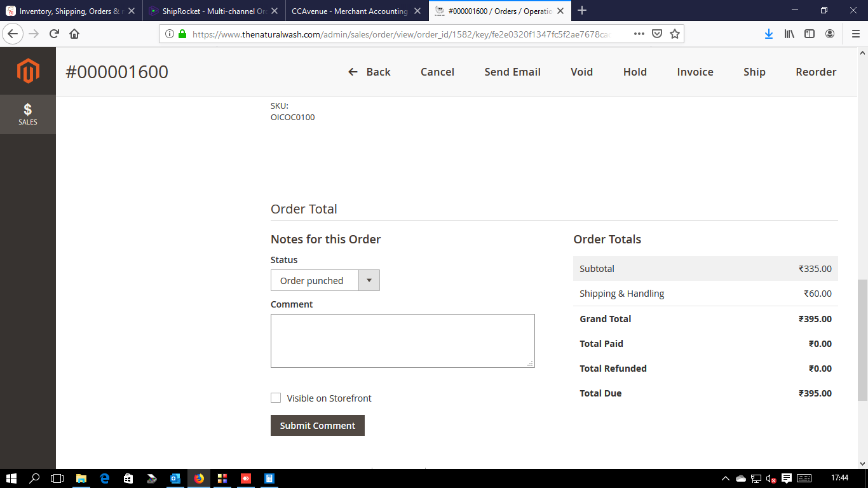Click the Subtotal ₹335.00 value
This screenshot has width=868, height=488.
tap(815, 269)
